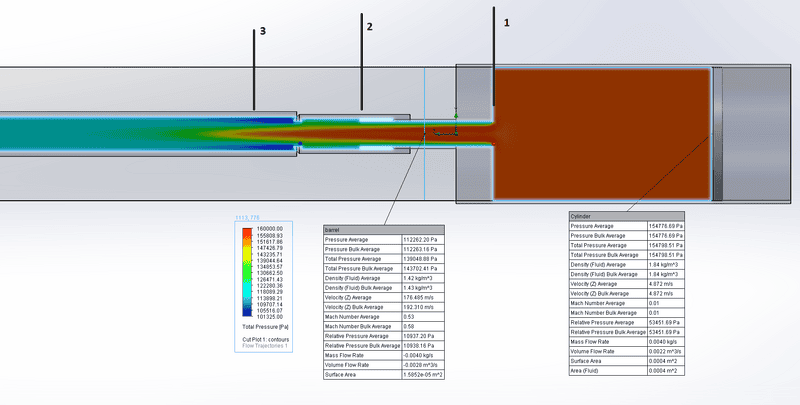Select annotation label 2 above the barrel

pyautogui.click(x=369, y=26)
